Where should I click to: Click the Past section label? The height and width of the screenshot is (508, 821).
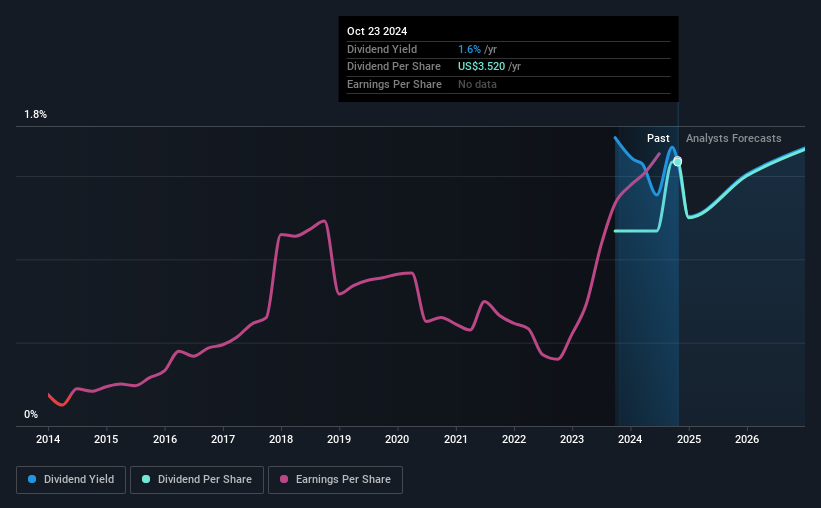[x=658, y=138]
